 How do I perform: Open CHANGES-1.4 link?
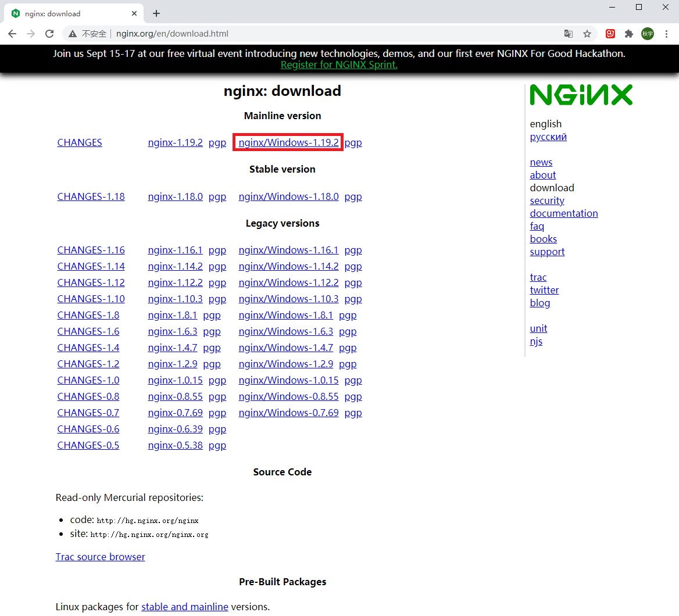coord(88,348)
